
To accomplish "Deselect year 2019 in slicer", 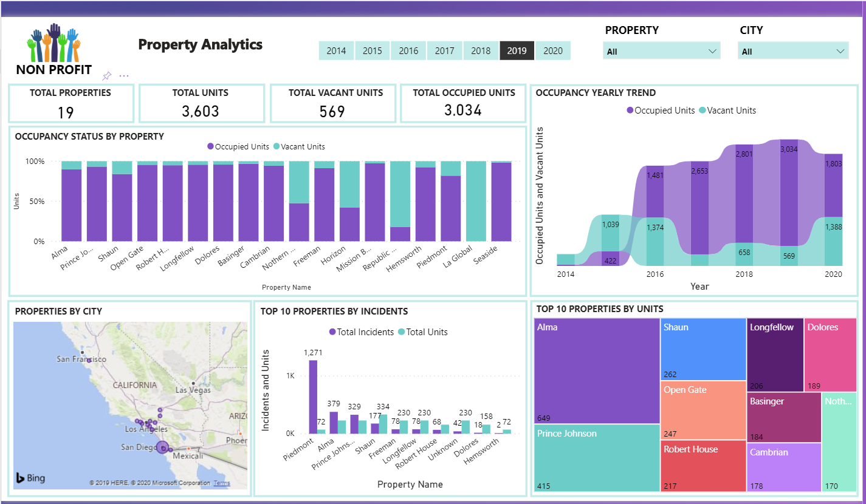I will [x=517, y=50].
